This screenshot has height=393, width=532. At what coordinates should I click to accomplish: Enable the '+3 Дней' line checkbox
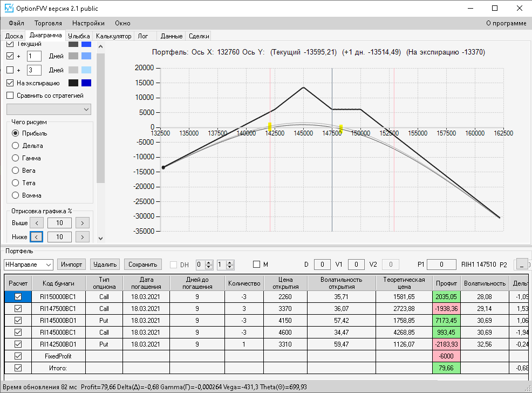pyautogui.click(x=10, y=70)
